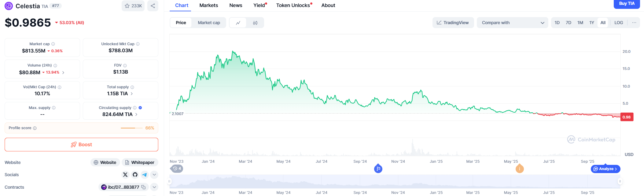The image size is (644, 196).
Task: Set chart range to 1D
Action: tap(557, 23)
